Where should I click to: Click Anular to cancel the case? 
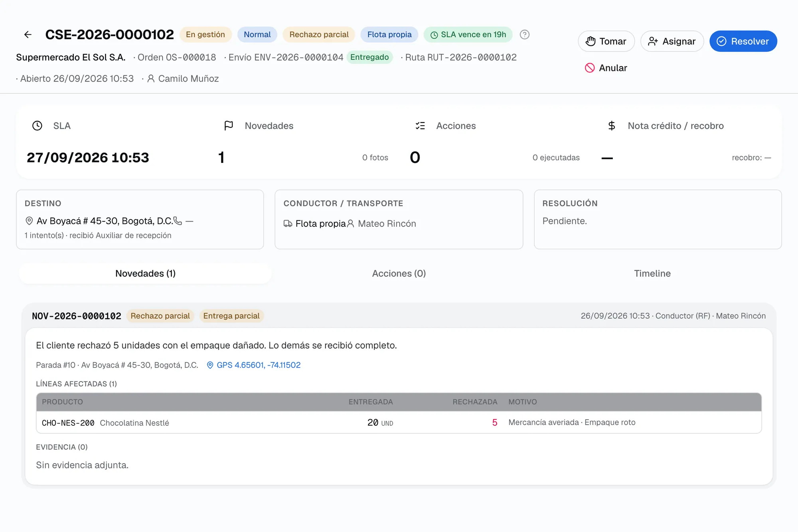point(606,68)
